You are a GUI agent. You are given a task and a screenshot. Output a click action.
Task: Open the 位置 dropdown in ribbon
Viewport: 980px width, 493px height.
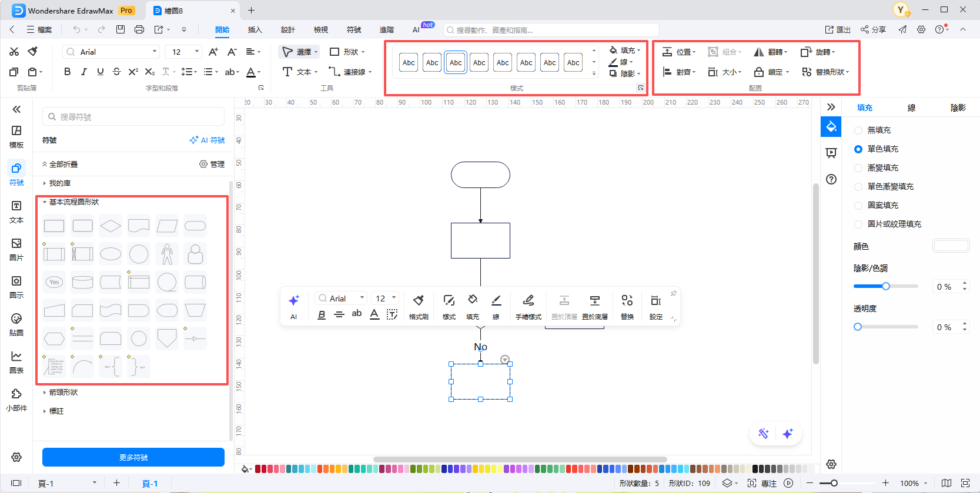point(679,52)
